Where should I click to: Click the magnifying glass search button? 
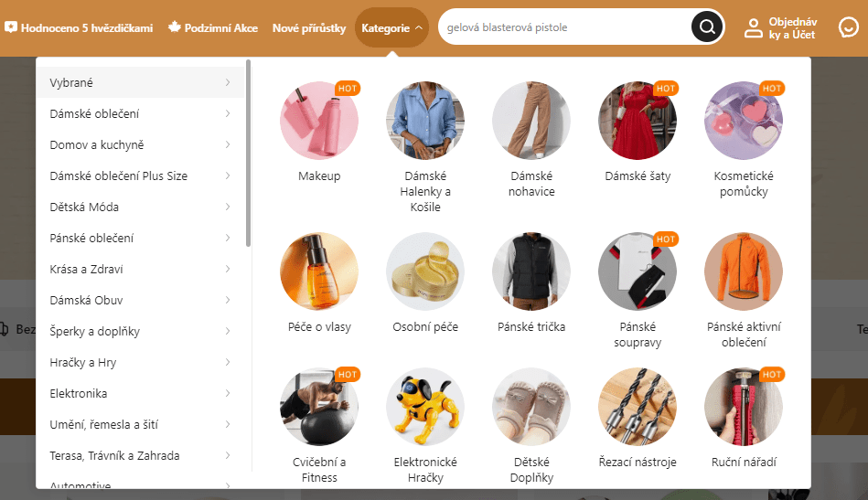(707, 27)
